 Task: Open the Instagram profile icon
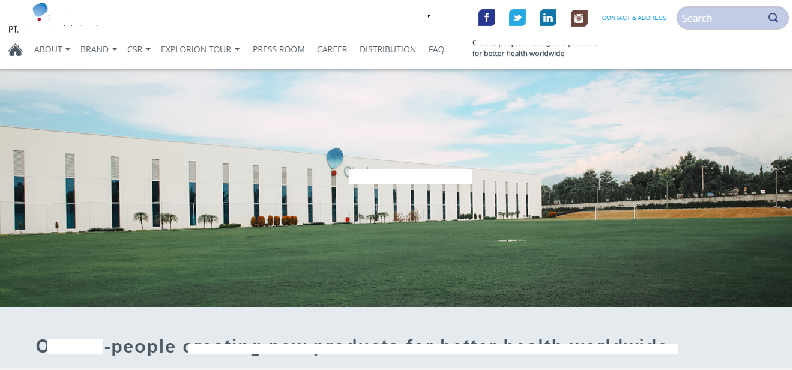(x=579, y=18)
